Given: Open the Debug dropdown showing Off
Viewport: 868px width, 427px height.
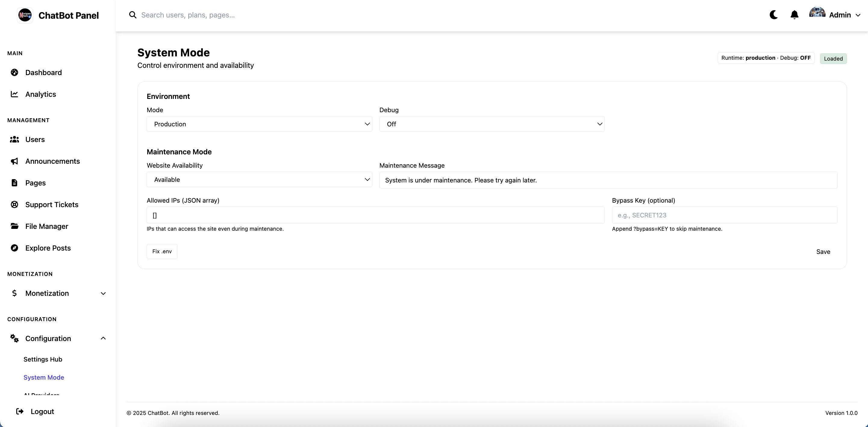Looking at the screenshot, I should pyautogui.click(x=492, y=124).
